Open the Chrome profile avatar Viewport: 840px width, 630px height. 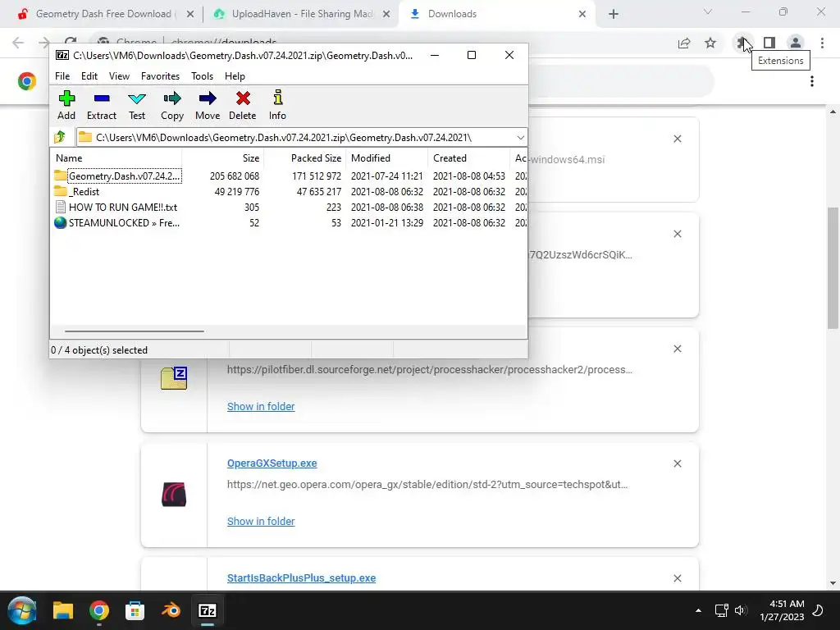pyautogui.click(x=796, y=43)
